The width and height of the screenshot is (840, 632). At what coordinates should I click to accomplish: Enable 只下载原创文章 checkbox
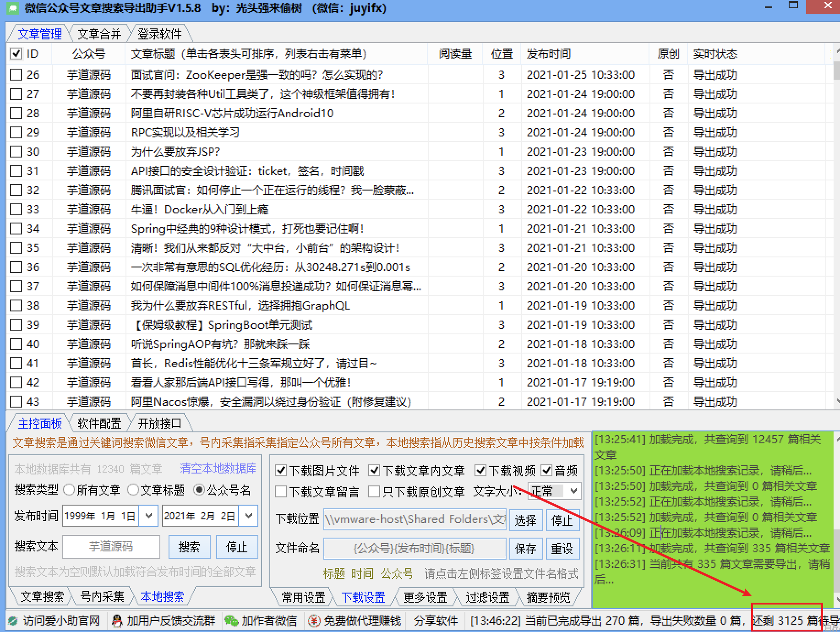(374, 492)
